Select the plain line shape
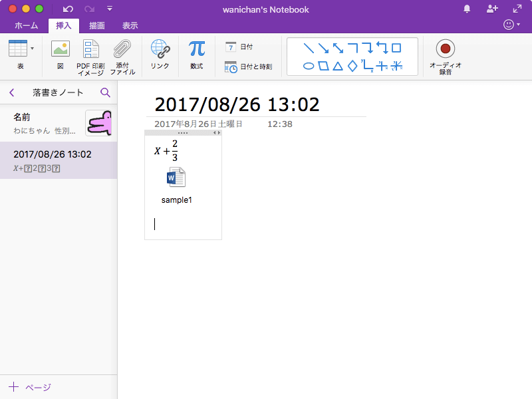The width and height of the screenshot is (532, 399). 309,48
